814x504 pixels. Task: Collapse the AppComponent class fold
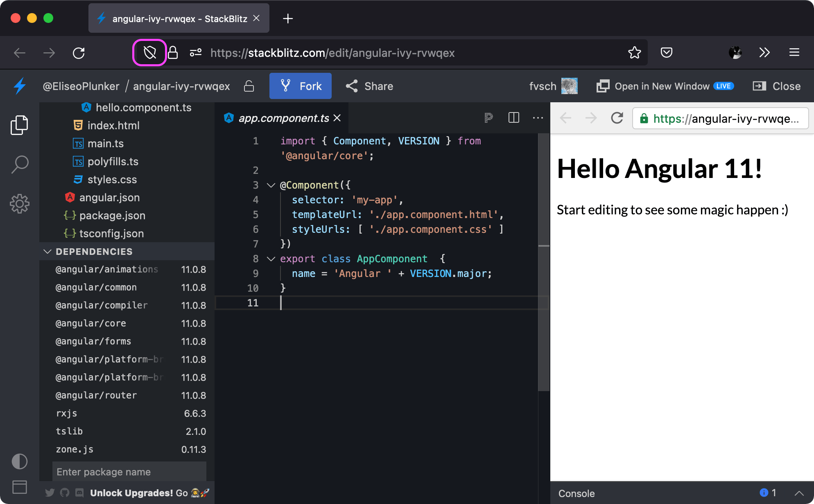pos(271,259)
